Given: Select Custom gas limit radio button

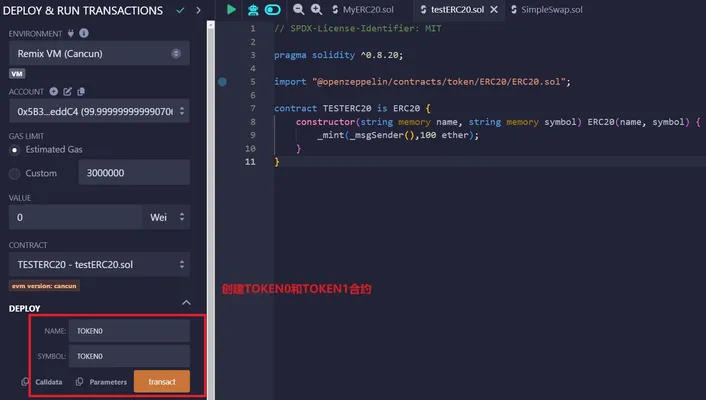Looking at the screenshot, I should coord(14,173).
